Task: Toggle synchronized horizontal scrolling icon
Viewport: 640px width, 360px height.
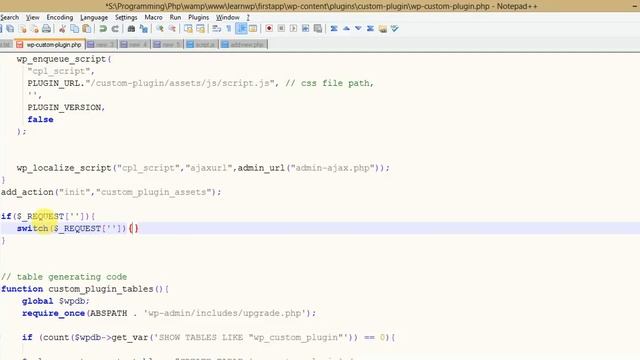Action: (x=200, y=29)
